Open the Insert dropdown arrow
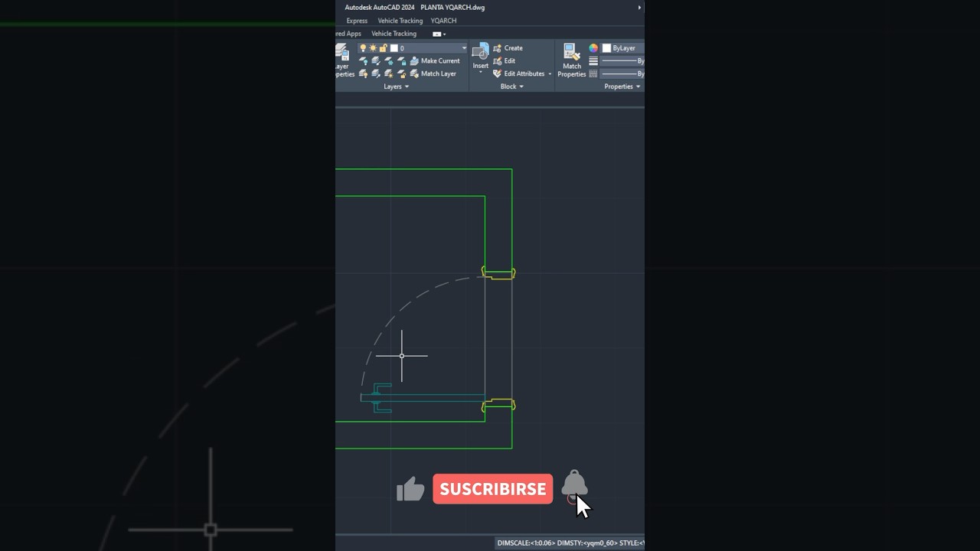Image resolution: width=980 pixels, height=551 pixels. 480,73
